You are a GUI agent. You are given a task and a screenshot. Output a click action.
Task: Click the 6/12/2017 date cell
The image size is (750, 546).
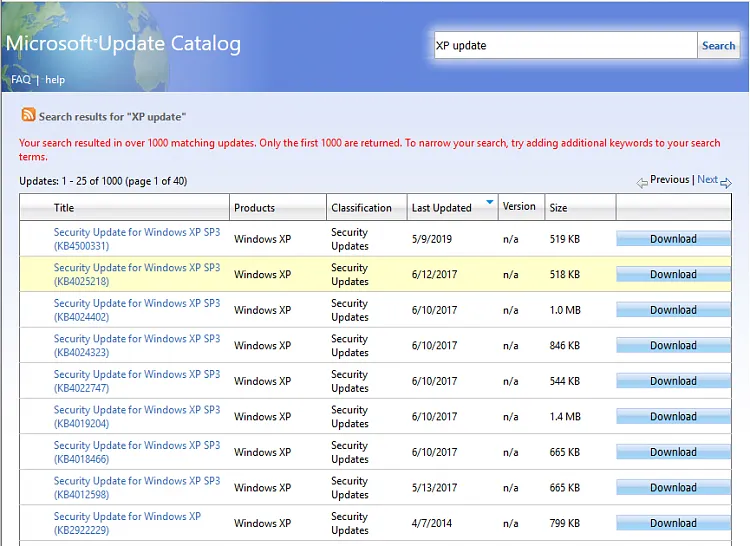tap(434, 274)
